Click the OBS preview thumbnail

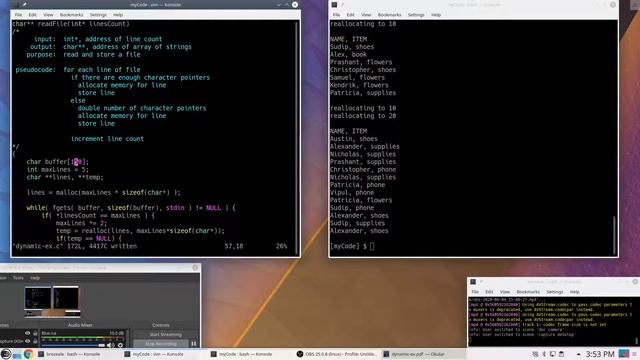[x=52, y=301]
